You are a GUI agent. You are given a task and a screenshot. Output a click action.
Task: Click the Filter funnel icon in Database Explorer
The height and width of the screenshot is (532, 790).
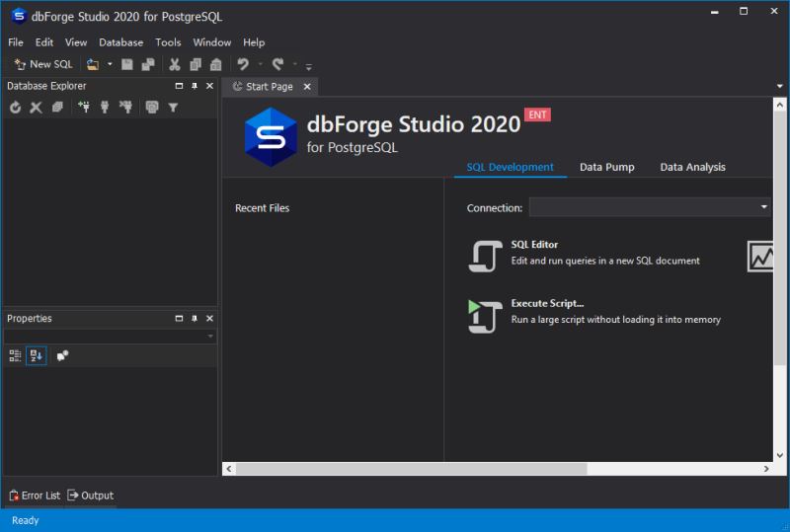tap(173, 108)
